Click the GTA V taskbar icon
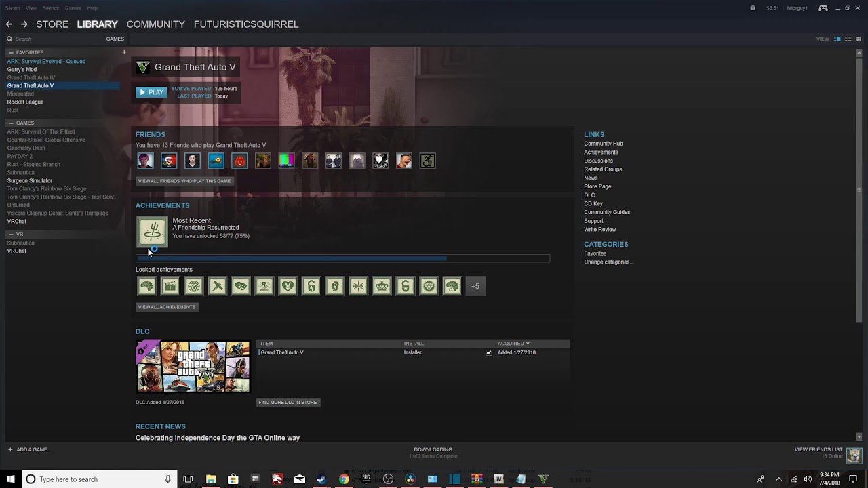This screenshot has height=488, width=868. tap(543, 479)
